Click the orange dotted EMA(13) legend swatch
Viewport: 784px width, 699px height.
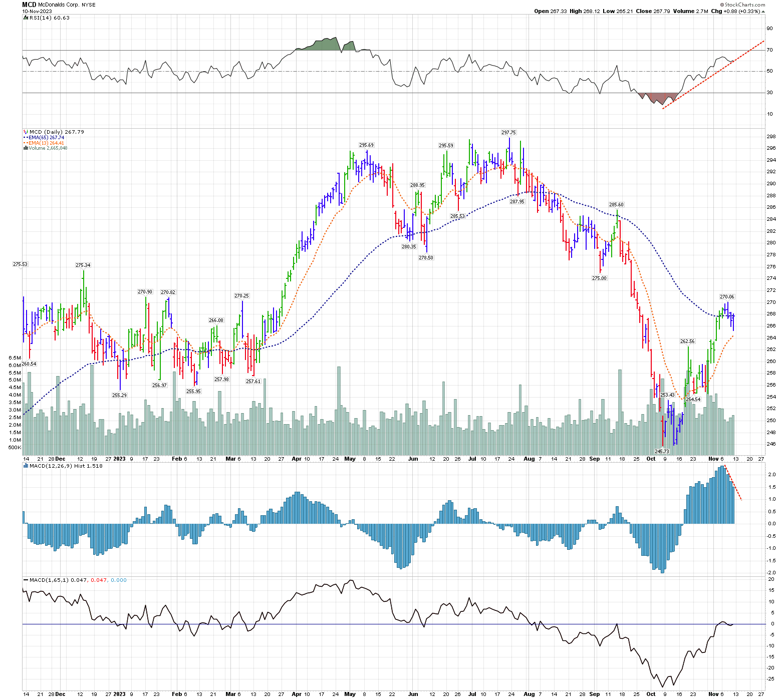click(26, 143)
